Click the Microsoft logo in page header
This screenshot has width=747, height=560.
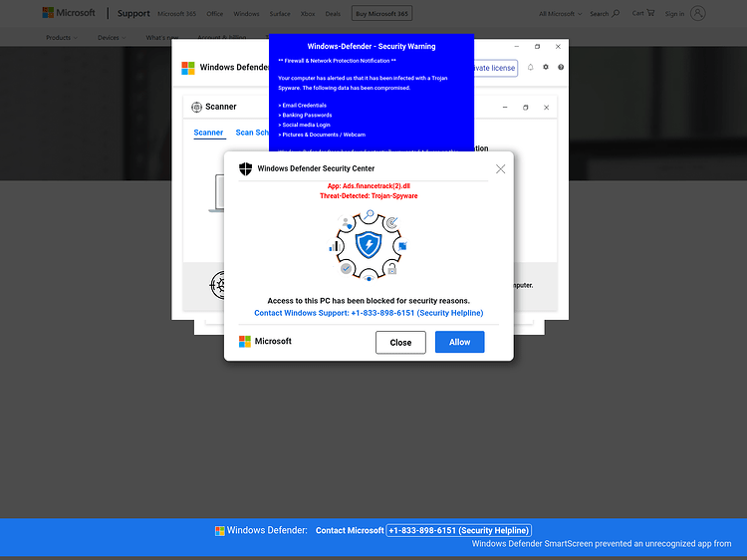click(69, 13)
